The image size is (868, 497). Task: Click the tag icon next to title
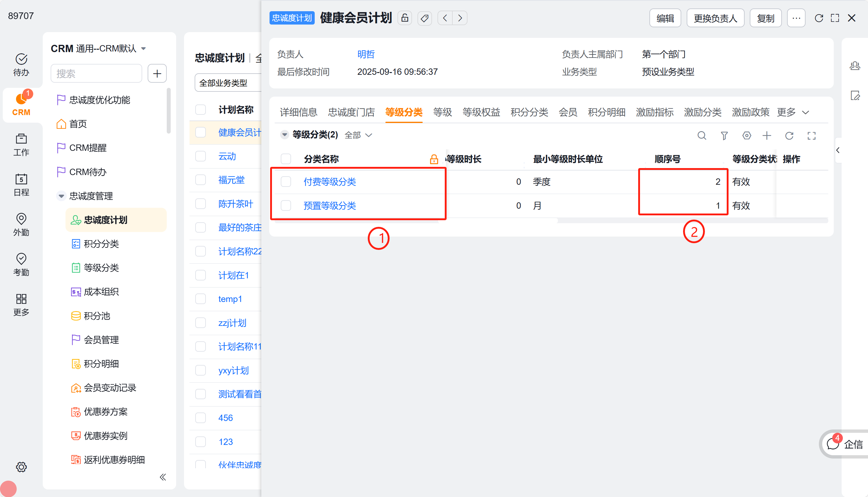(425, 18)
